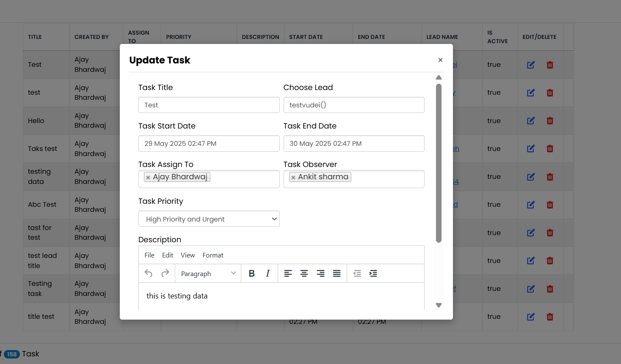Open the edit icon for the Test row
The width and height of the screenshot is (621, 364).
point(530,64)
